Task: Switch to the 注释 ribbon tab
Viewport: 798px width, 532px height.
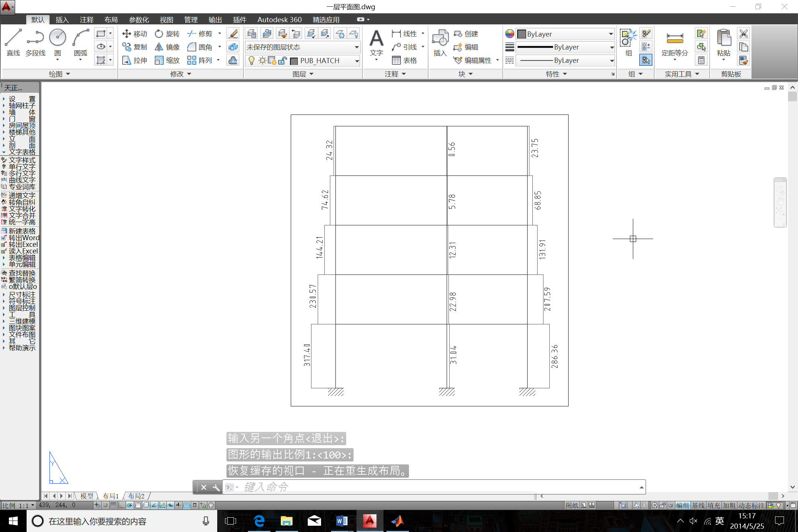Action: point(86,20)
